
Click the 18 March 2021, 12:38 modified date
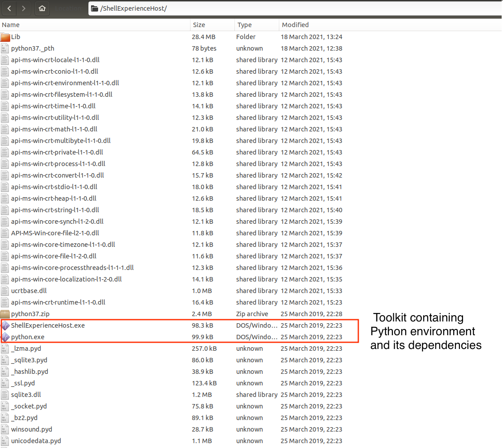click(311, 48)
